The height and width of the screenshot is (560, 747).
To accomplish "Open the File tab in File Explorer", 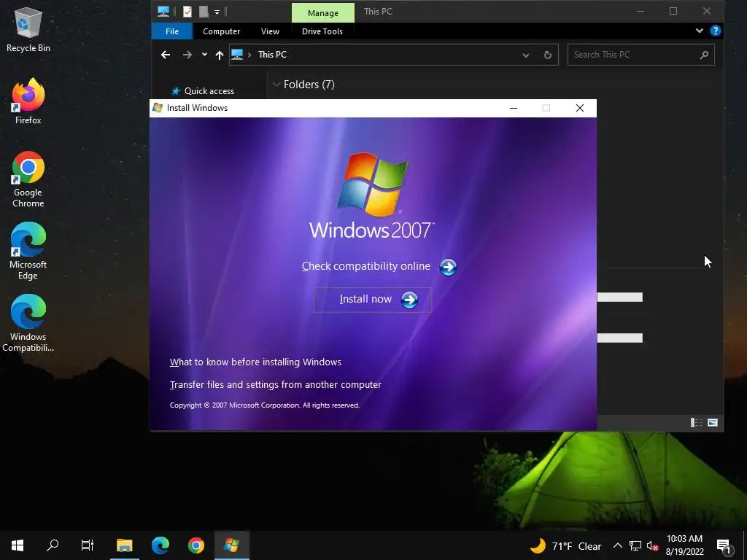I will tap(172, 31).
